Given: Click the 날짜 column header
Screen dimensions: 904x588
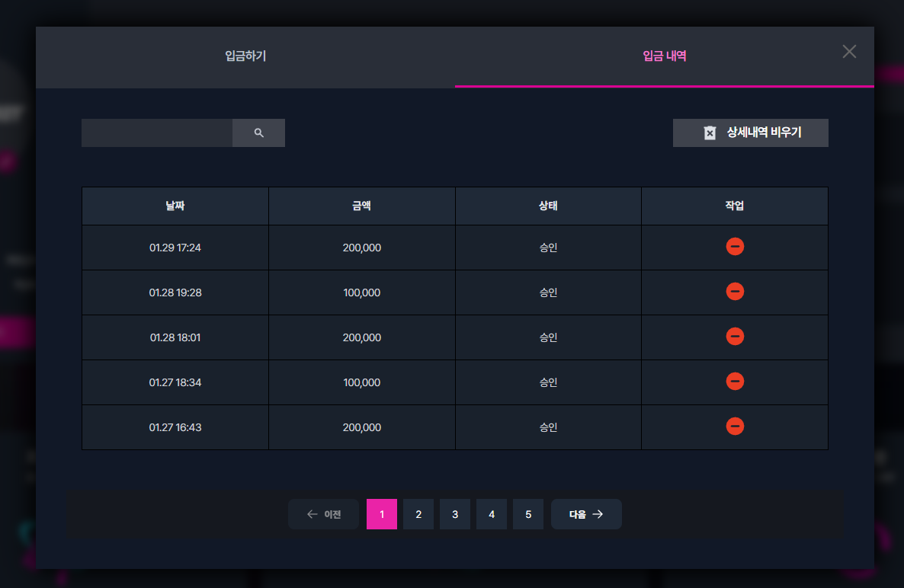Looking at the screenshot, I should coord(175,206).
